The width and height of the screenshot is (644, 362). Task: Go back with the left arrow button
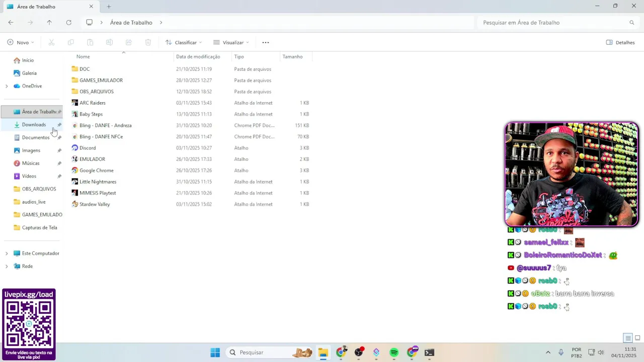point(11,23)
